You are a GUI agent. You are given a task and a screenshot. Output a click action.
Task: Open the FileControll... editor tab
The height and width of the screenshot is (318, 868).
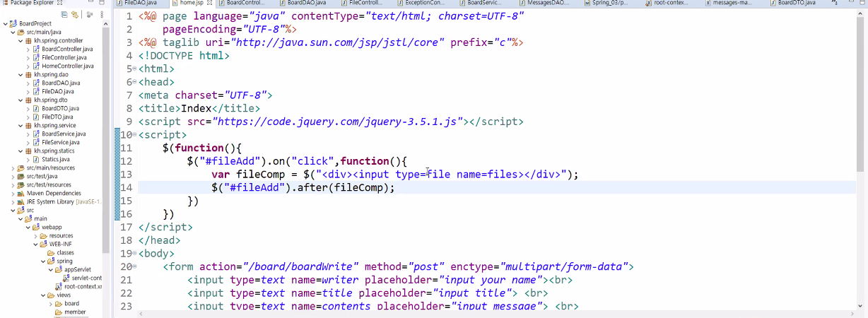(x=361, y=4)
